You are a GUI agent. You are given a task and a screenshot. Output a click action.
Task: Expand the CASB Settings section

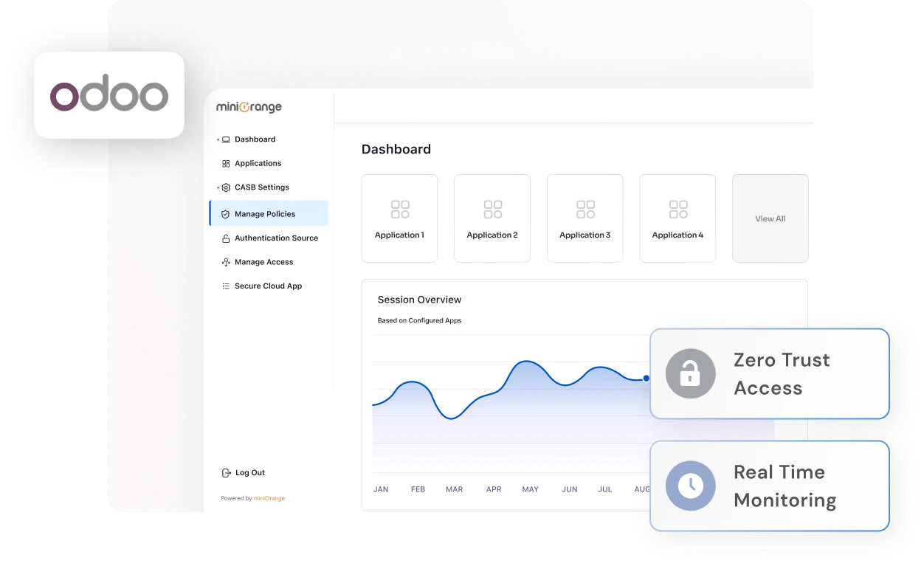coord(216,187)
